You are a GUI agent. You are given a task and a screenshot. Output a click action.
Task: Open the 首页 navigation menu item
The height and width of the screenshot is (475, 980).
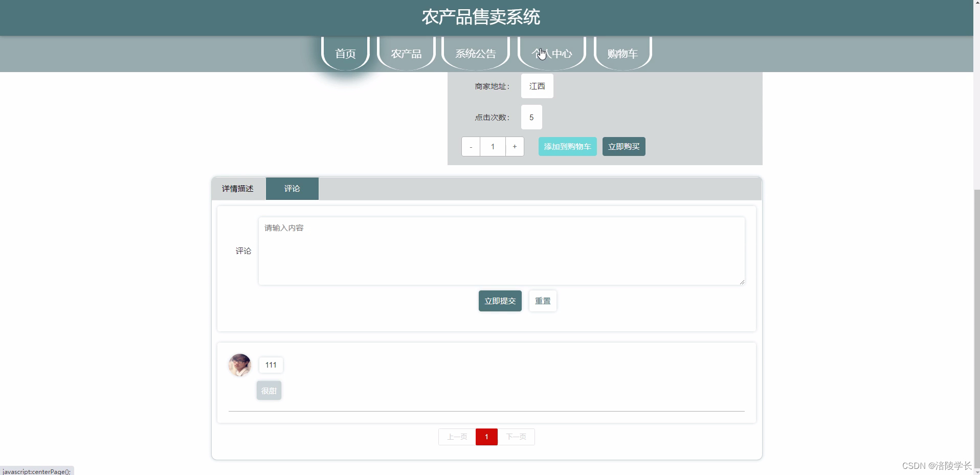click(x=345, y=53)
